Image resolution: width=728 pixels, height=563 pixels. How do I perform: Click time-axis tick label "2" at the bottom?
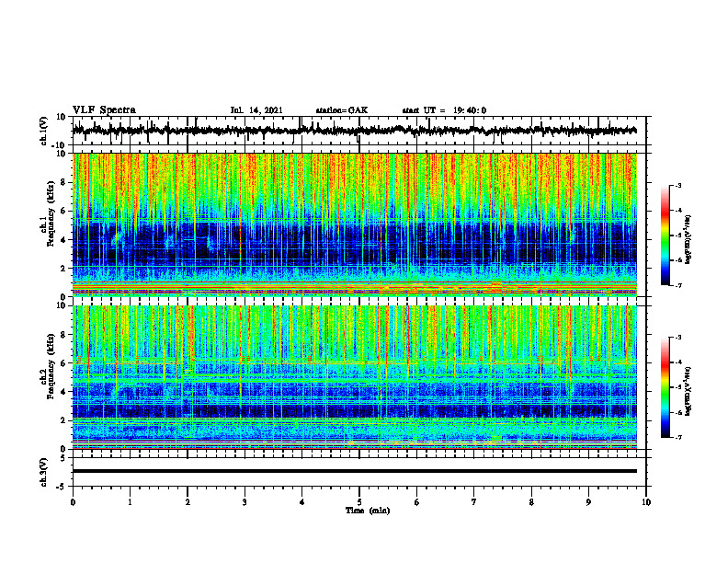(188, 502)
